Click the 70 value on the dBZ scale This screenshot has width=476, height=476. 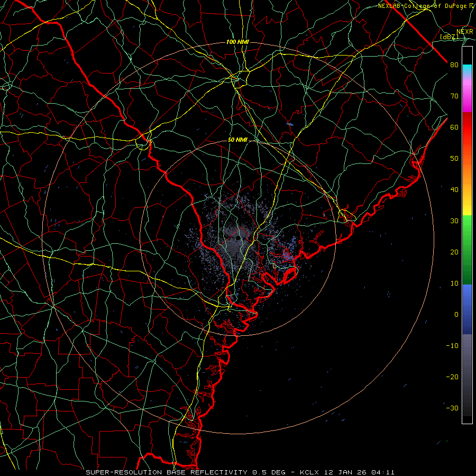click(454, 96)
